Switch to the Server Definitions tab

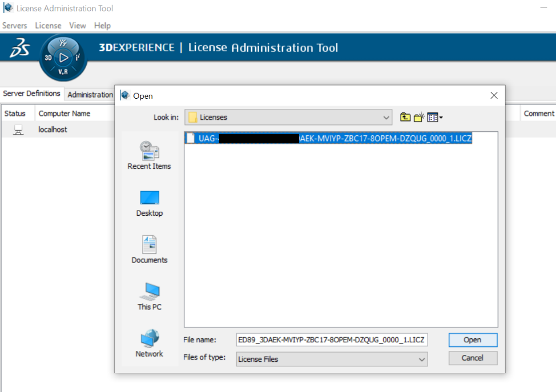coord(31,93)
